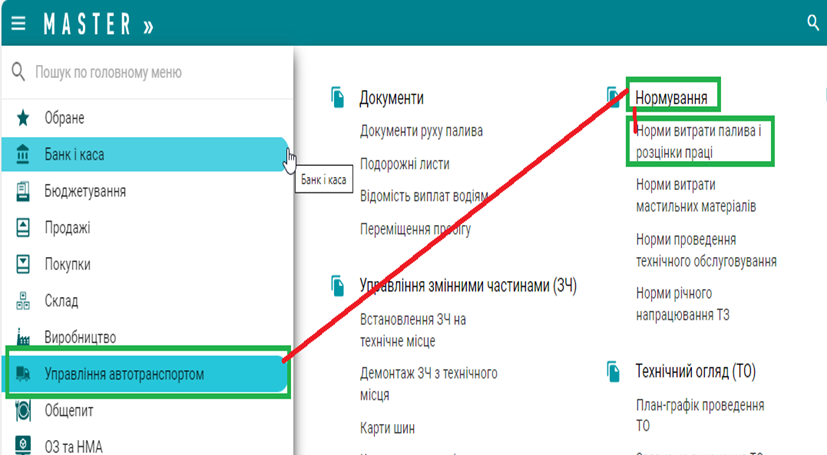Select Бюджетування in the sidebar menu
827x455 pixels.
(x=85, y=191)
